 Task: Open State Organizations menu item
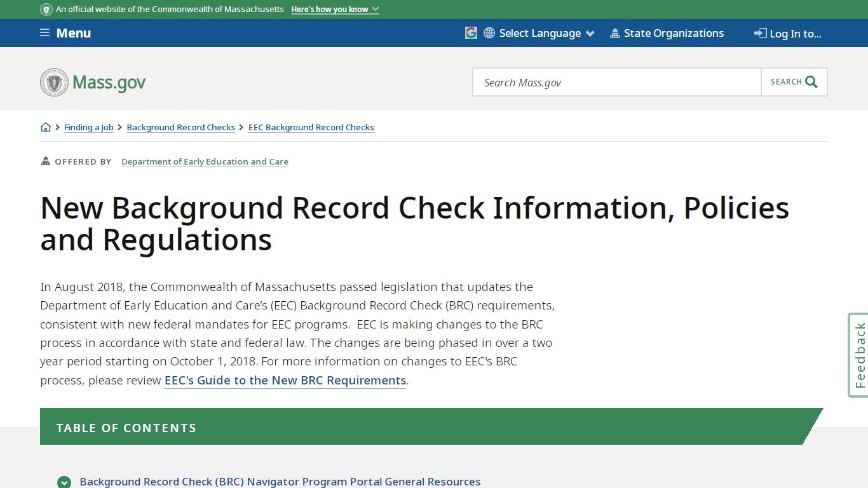(667, 33)
